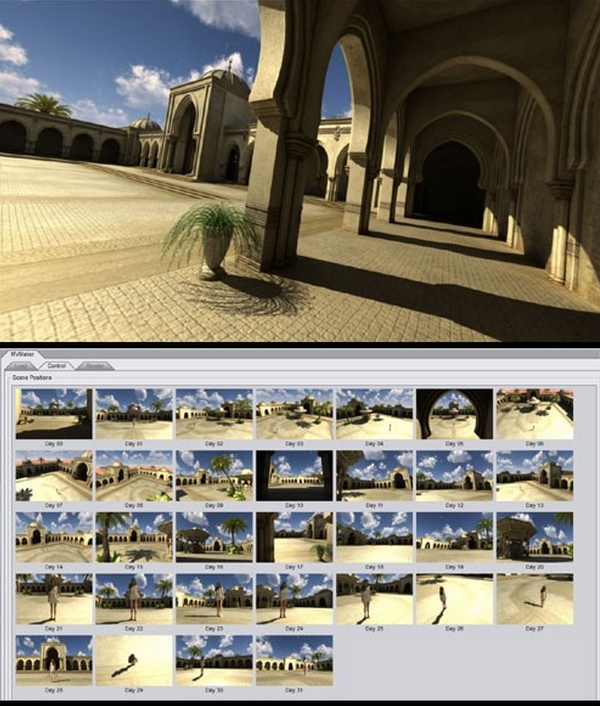Select the Day 00 scene thumbnail

click(53, 412)
